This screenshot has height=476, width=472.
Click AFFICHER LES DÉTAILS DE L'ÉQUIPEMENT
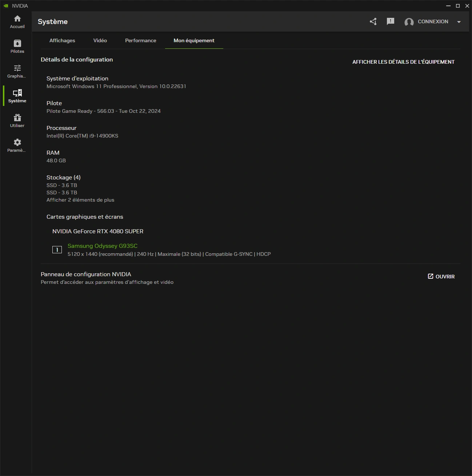(x=403, y=62)
